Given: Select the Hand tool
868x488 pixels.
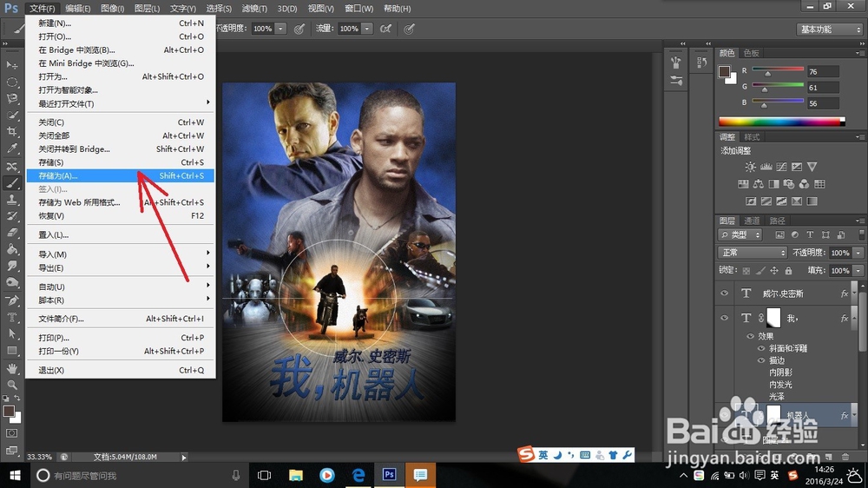Looking at the screenshot, I should coord(11,368).
